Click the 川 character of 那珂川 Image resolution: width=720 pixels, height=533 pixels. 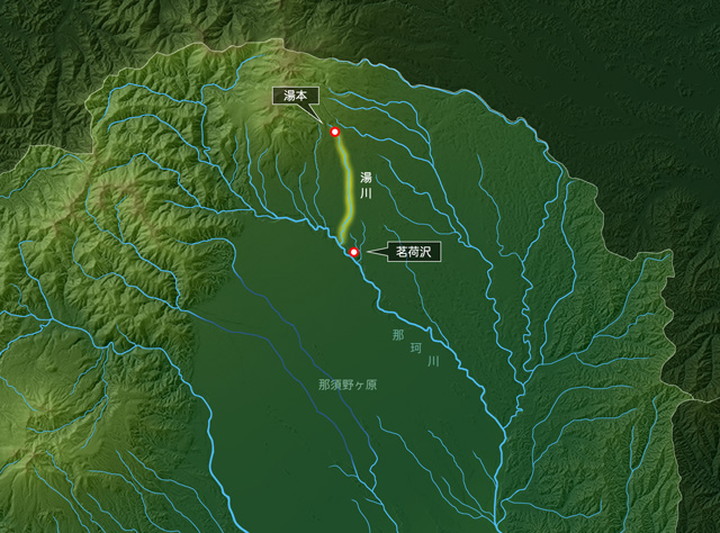[433, 361]
